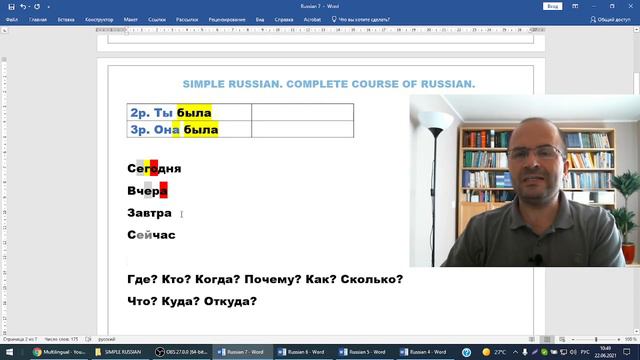The height and width of the screenshot is (360, 640).
Task: Switch to Russian 5 - Word taskbar item
Action: 363,352
